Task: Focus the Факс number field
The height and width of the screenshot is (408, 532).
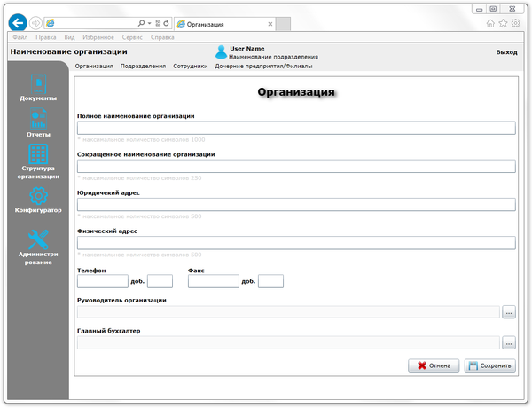Action: click(x=214, y=281)
